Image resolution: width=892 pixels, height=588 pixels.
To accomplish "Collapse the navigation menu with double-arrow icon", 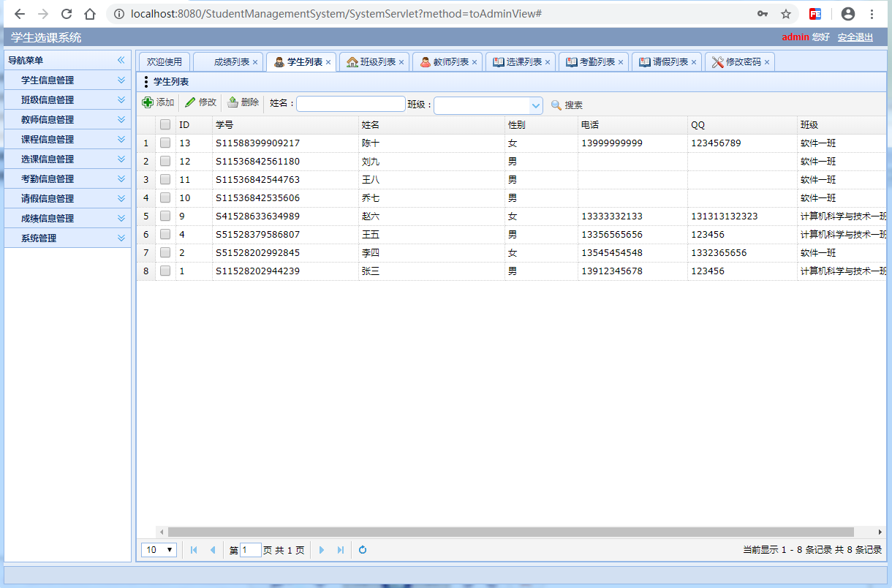I will pyautogui.click(x=121, y=60).
